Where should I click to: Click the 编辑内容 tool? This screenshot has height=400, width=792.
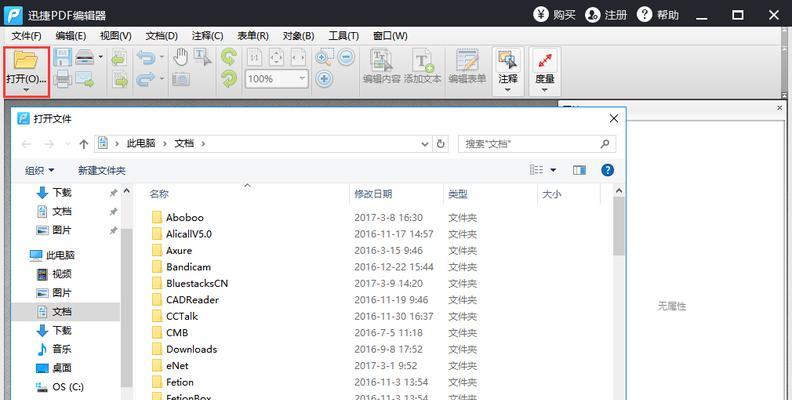[x=381, y=67]
